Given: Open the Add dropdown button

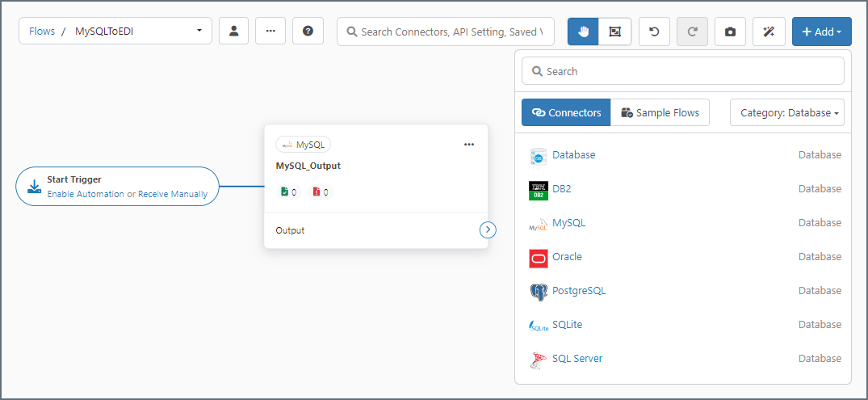Looking at the screenshot, I should 821,32.
